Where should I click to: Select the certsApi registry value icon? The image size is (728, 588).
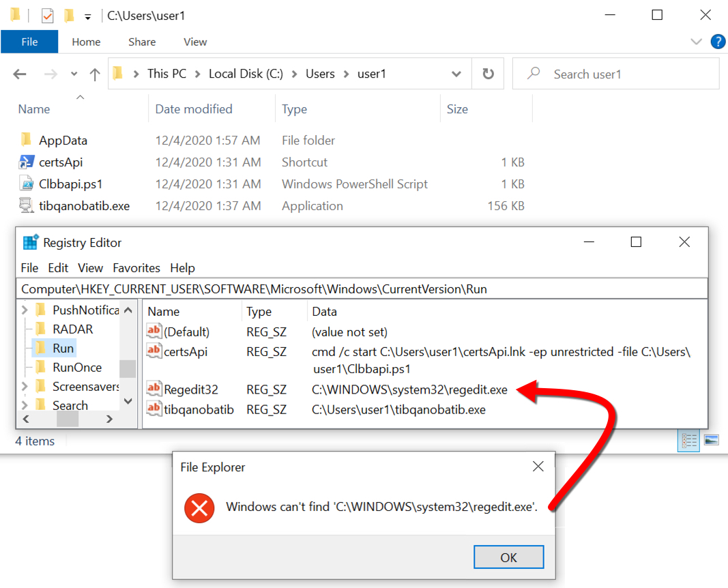[x=154, y=351]
